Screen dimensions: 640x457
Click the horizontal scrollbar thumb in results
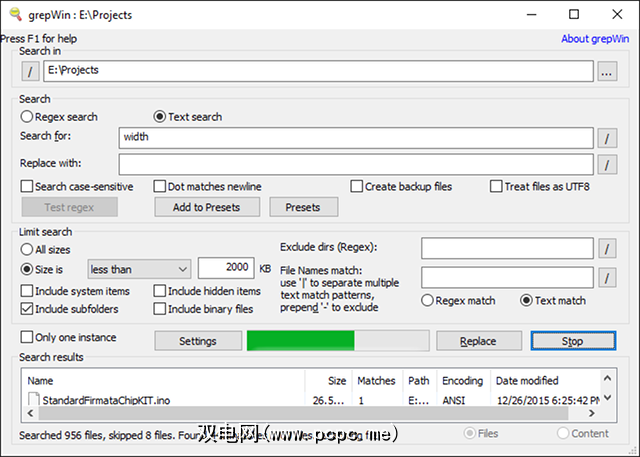coord(303,413)
